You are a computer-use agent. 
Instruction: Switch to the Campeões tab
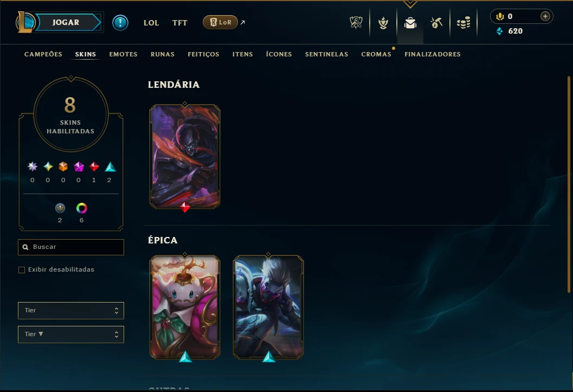point(43,54)
